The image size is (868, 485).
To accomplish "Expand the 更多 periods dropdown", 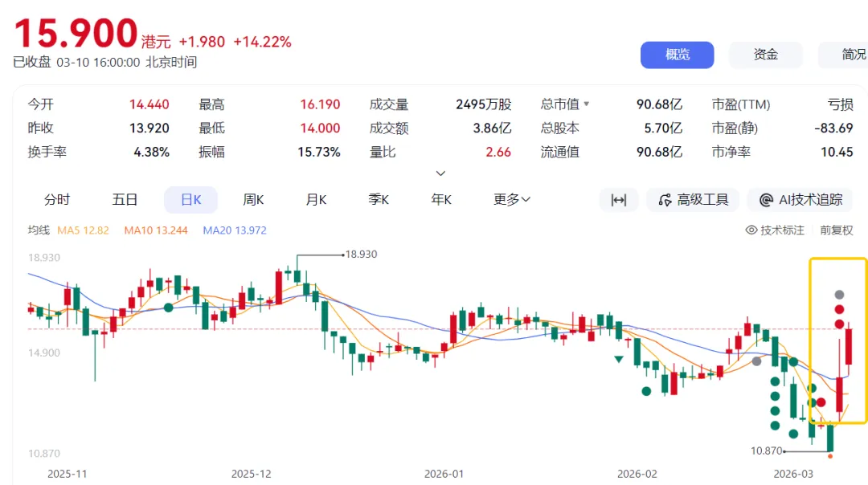I will point(512,200).
